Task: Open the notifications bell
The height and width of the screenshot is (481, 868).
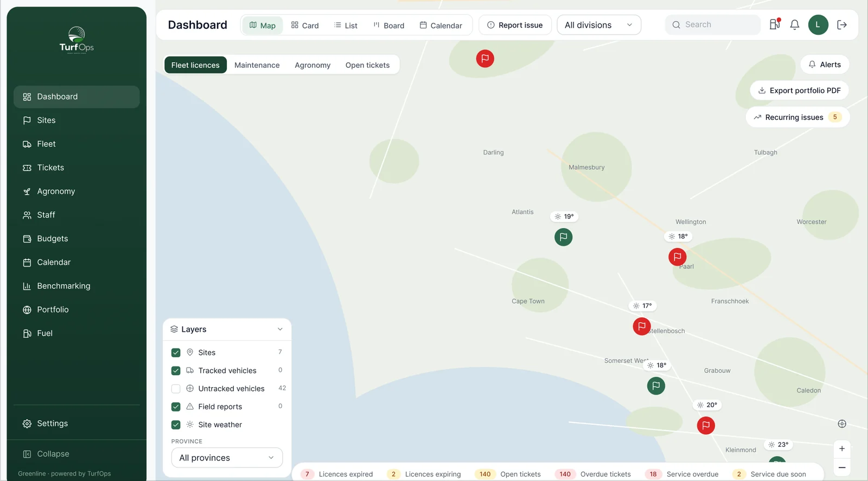Action: (x=795, y=24)
